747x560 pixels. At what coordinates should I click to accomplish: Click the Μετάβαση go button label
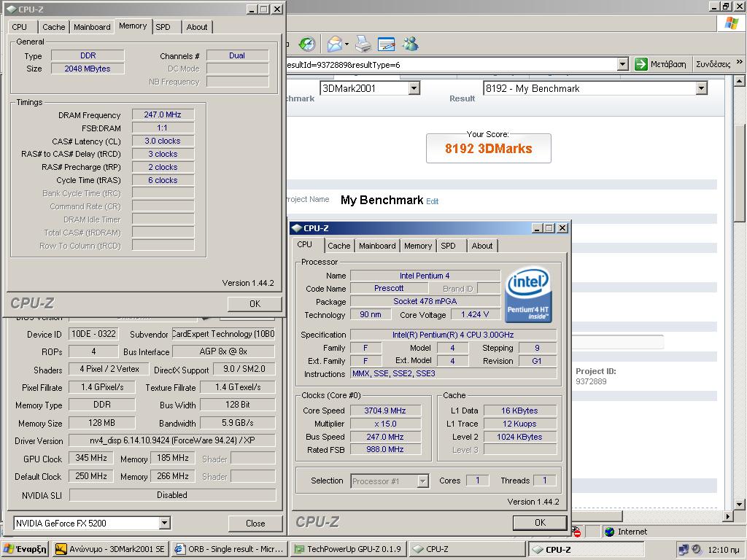click(x=668, y=64)
